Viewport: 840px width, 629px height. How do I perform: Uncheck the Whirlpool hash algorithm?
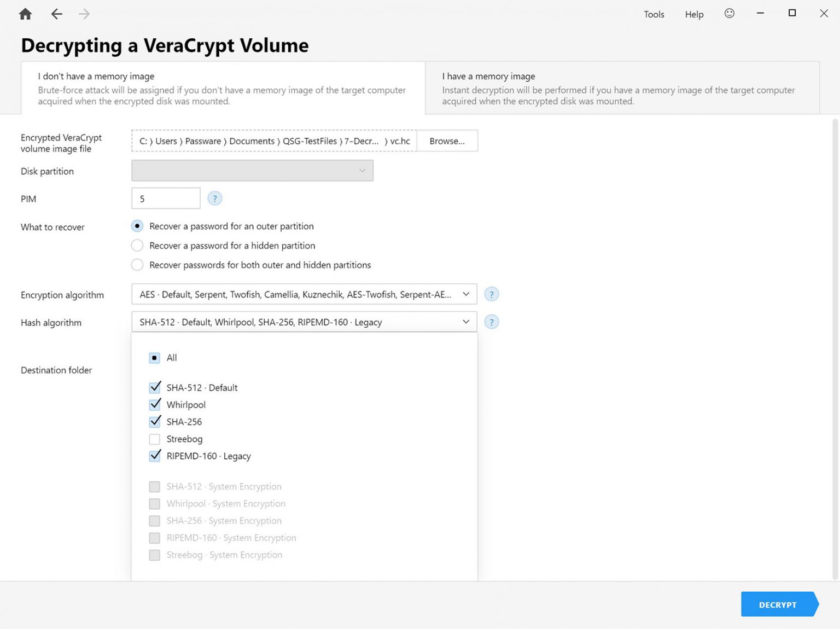tap(154, 404)
